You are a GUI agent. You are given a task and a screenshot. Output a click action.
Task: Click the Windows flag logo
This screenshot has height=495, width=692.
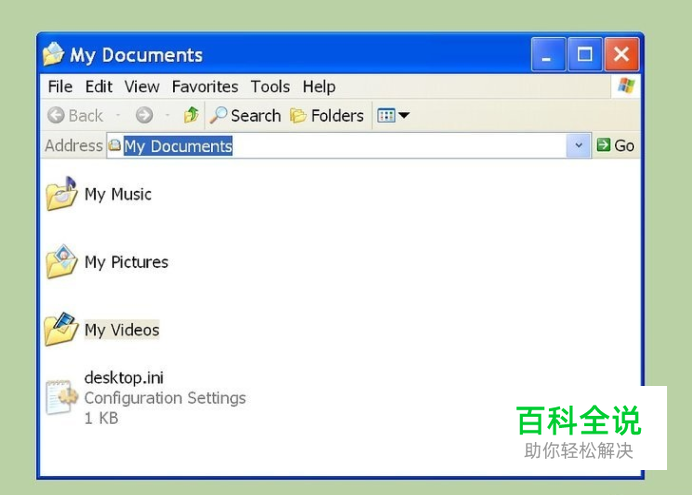[x=626, y=86]
